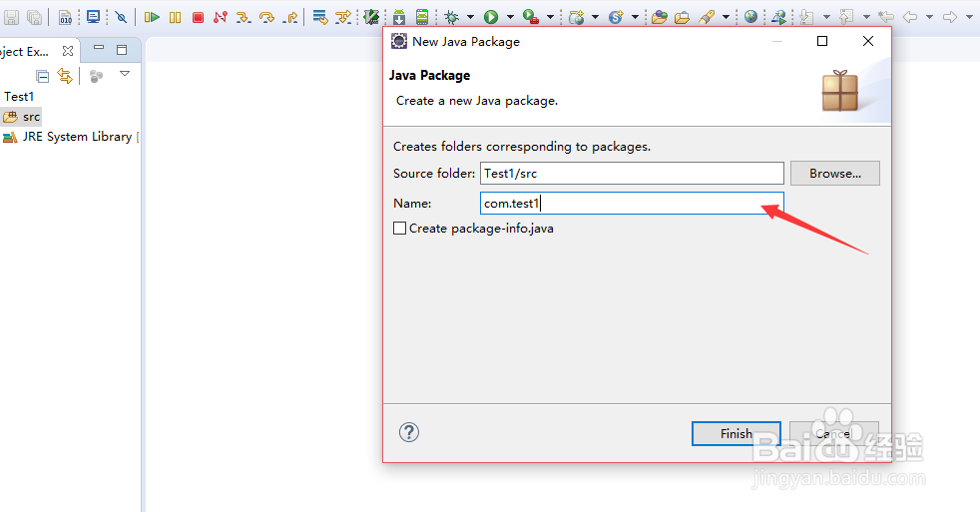Expand the Forward history dropdown arrow
980x512 pixels.
[969, 18]
